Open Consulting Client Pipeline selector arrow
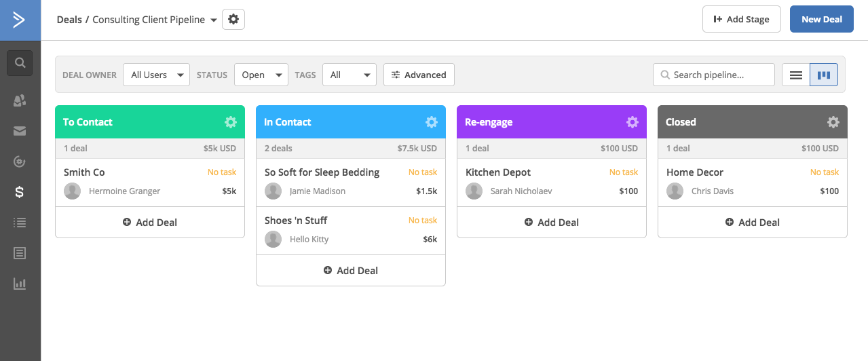Viewport: 868px width, 361px height. (x=214, y=20)
